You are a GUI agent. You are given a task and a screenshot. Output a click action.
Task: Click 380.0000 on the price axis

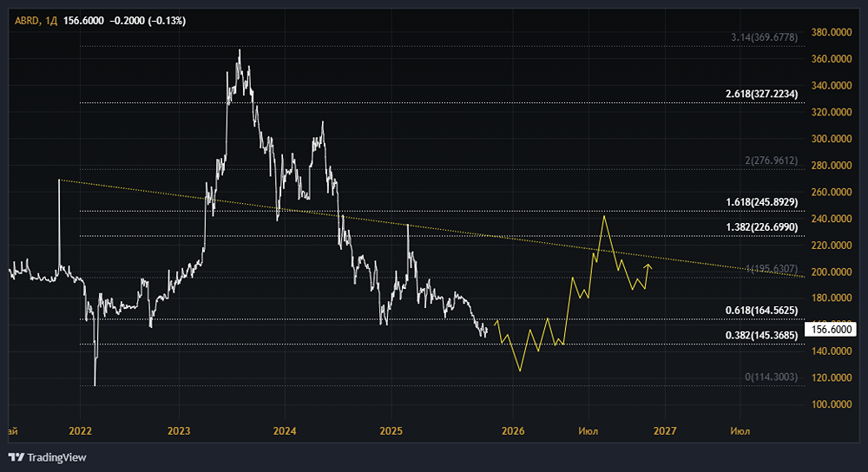[832, 32]
